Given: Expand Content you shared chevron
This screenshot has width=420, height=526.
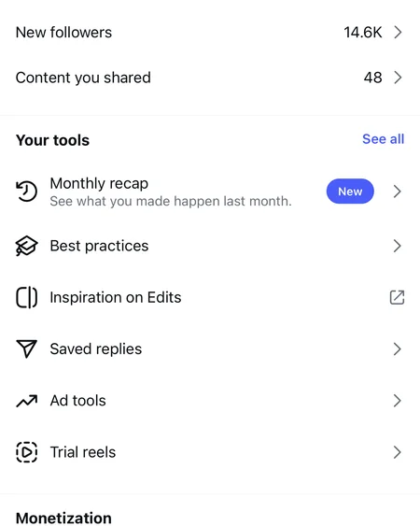Looking at the screenshot, I should point(398,78).
